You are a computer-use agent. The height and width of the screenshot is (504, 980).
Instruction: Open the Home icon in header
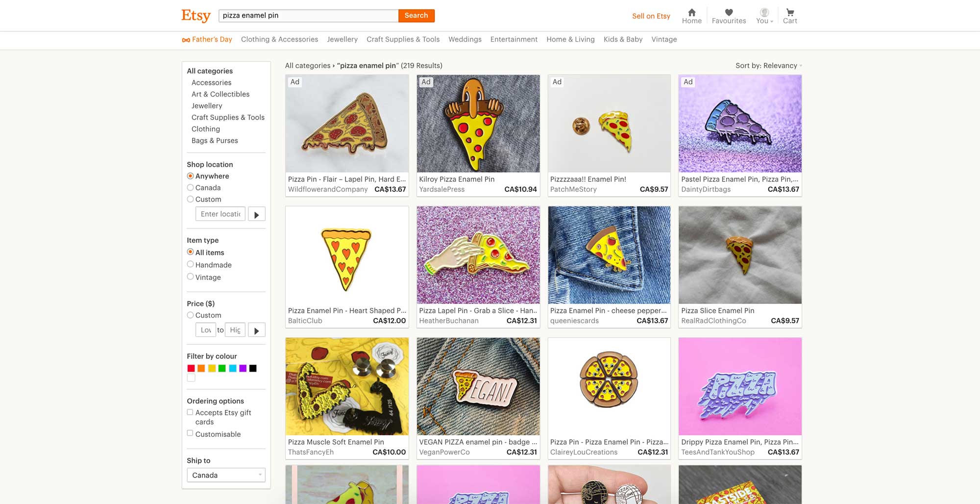click(691, 16)
